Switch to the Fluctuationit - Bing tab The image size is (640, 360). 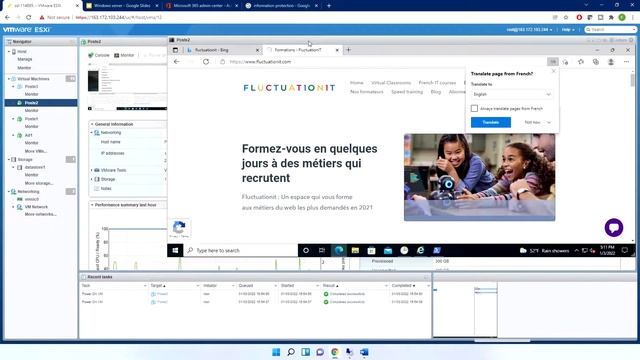(211, 50)
